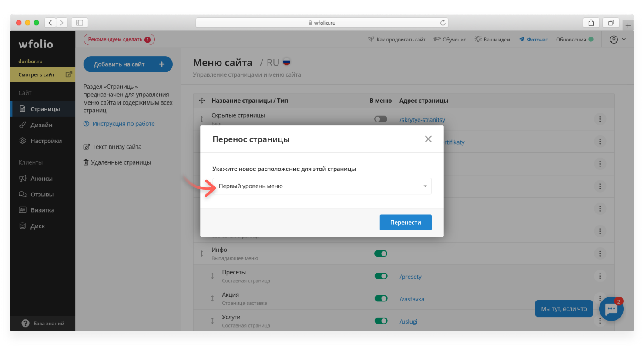
Task: Click the move handle for Услуги row
Action: click(x=212, y=321)
